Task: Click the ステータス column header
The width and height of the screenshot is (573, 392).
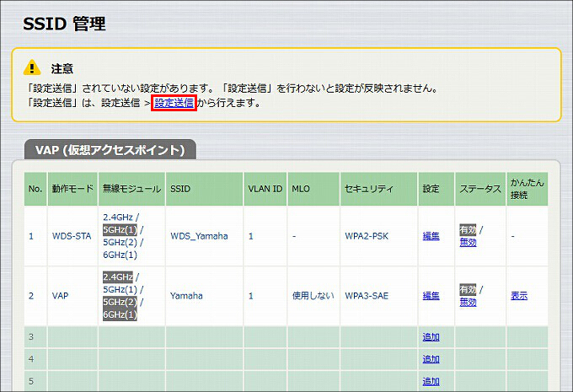Action: tap(480, 189)
